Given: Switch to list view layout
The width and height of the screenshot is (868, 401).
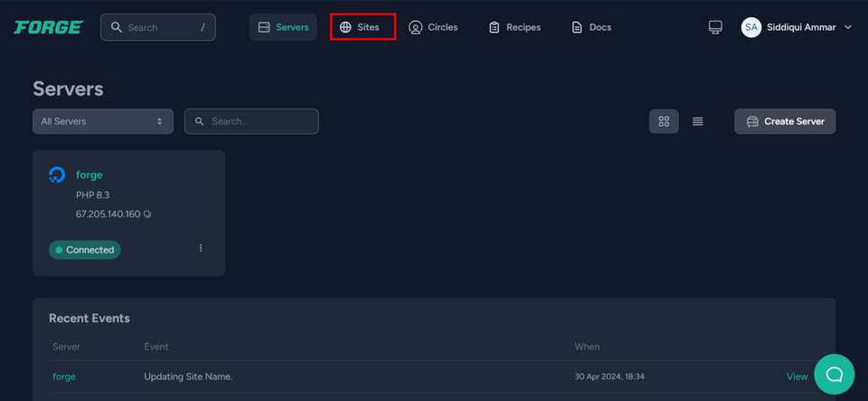Looking at the screenshot, I should pyautogui.click(x=698, y=121).
